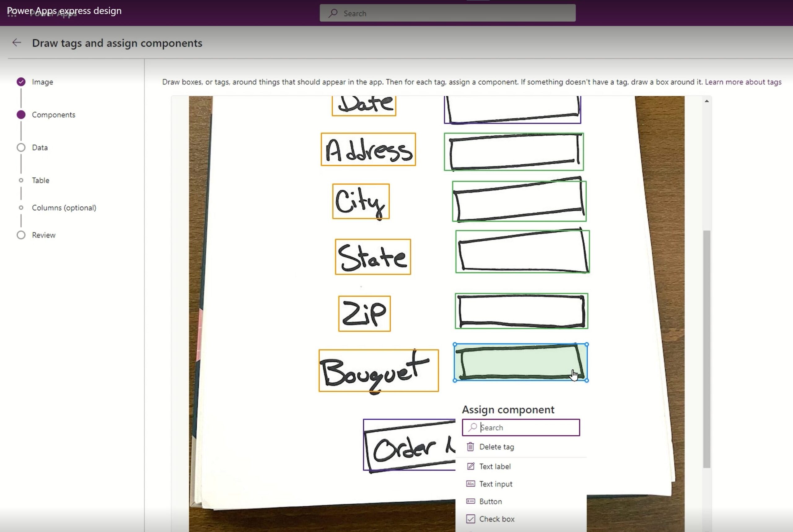Open Learn more about tags link
The height and width of the screenshot is (532, 793).
743,82
